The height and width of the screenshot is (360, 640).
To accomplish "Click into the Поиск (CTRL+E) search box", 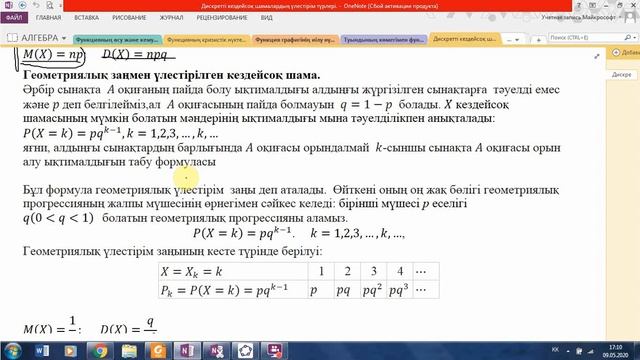I will point(586,38).
